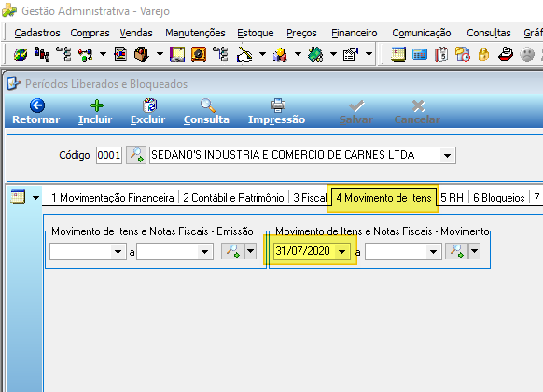Switch to the 6 Bloqueios tab
Screen dimensions: 543x392
[x=498, y=198]
